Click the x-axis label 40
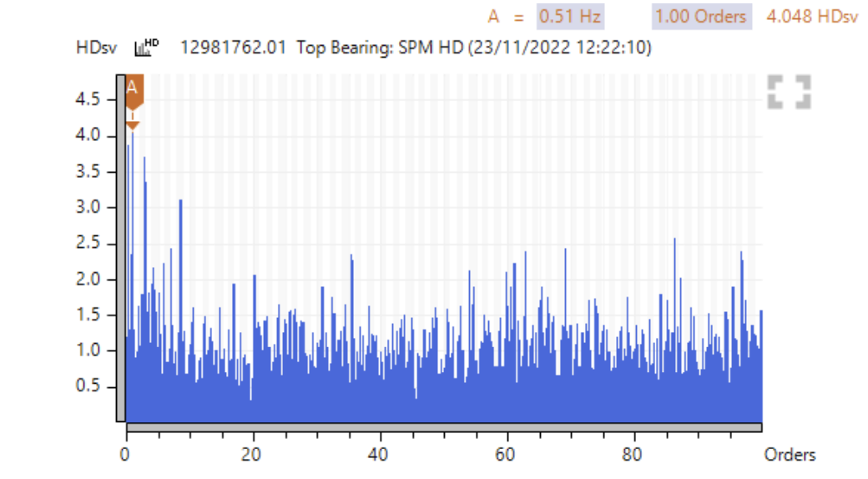 pos(380,455)
